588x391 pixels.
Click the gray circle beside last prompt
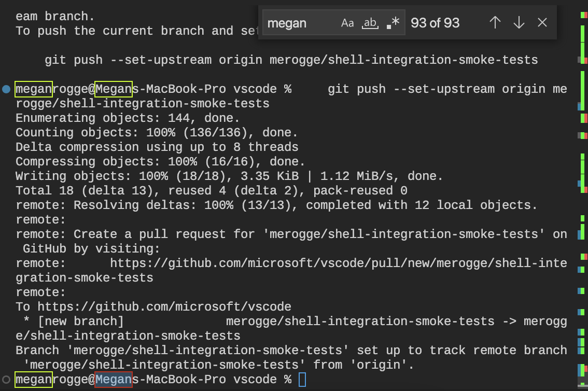(6, 380)
